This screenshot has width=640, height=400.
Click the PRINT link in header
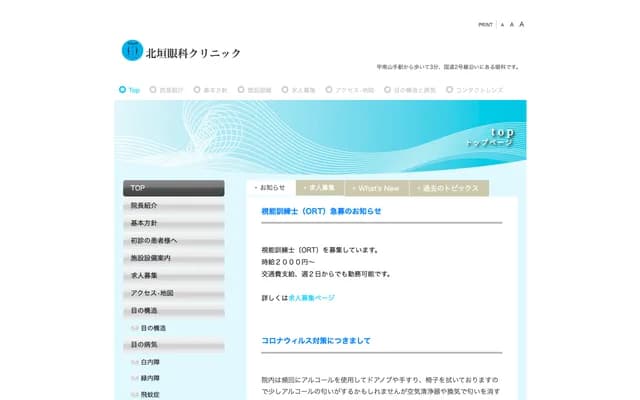click(x=485, y=25)
